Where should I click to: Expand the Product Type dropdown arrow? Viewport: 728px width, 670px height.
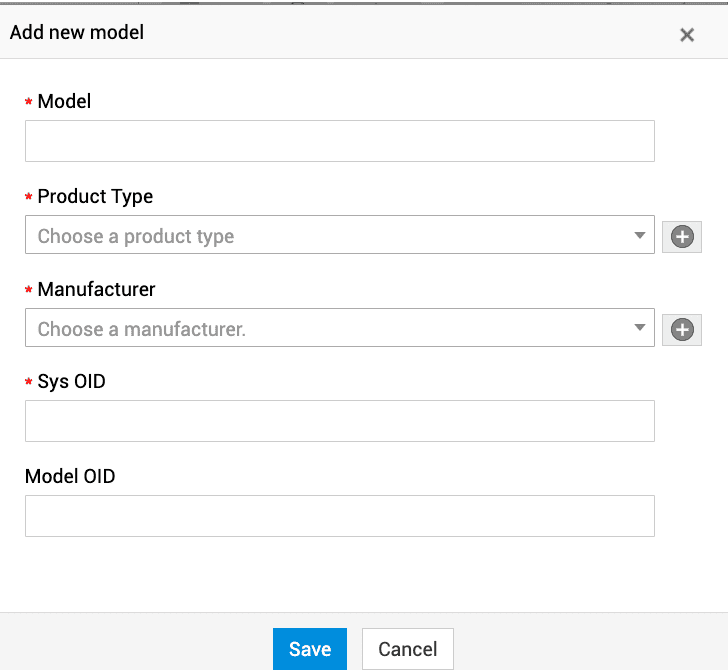(x=640, y=236)
